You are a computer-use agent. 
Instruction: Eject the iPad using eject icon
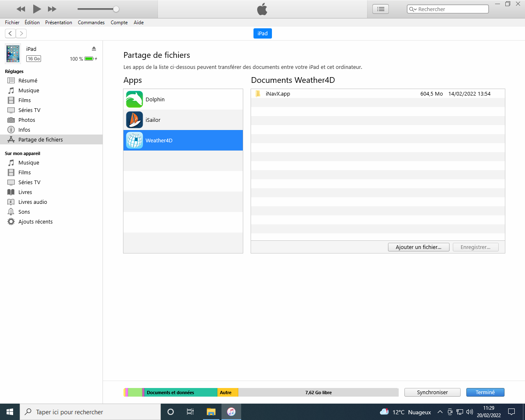coord(94,48)
